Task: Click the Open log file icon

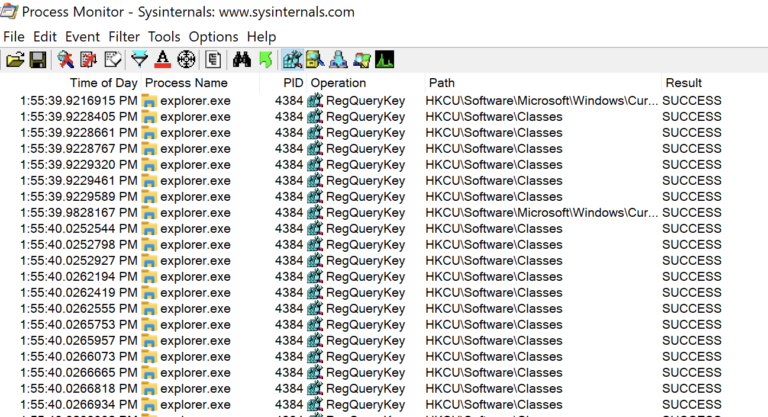Action: pyautogui.click(x=15, y=60)
